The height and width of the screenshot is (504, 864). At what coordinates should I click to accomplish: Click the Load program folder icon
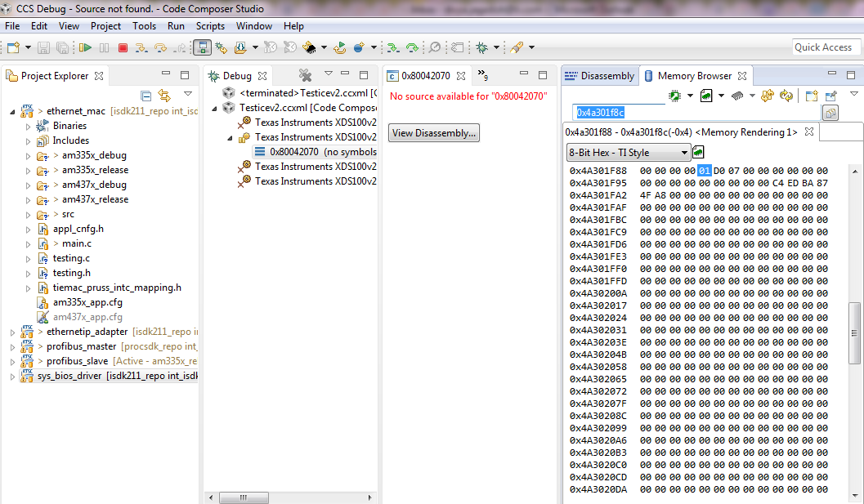click(x=240, y=48)
